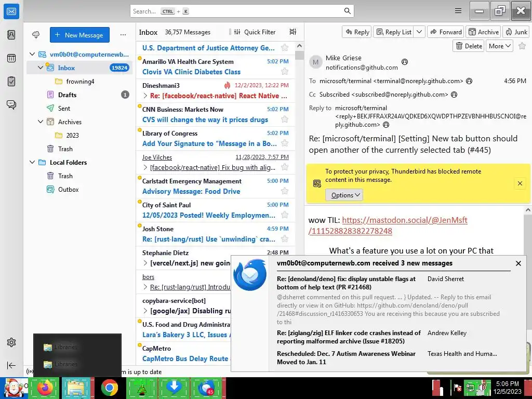Star the U.S. Department of Justice message
The width and height of the screenshot is (532, 399).
coord(285,47)
